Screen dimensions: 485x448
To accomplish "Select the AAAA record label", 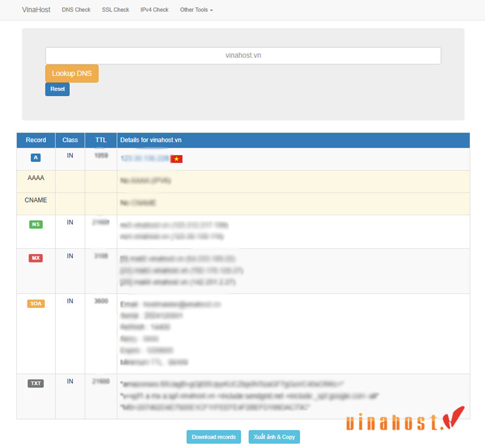I will pos(36,178).
